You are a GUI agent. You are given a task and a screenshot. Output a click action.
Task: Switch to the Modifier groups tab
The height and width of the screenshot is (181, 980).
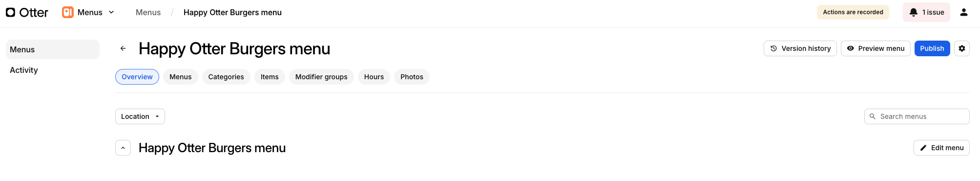click(321, 77)
